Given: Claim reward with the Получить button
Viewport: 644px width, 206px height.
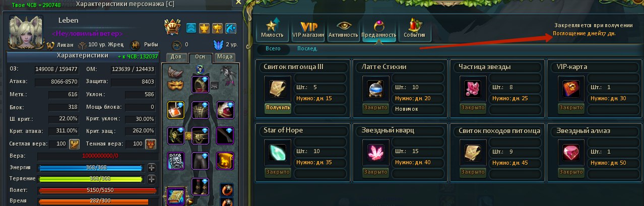Looking at the screenshot, I should click(x=278, y=107).
